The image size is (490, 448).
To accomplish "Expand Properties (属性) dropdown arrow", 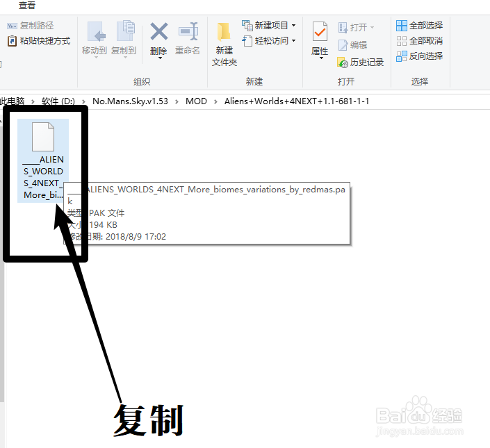I will (321, 58).
